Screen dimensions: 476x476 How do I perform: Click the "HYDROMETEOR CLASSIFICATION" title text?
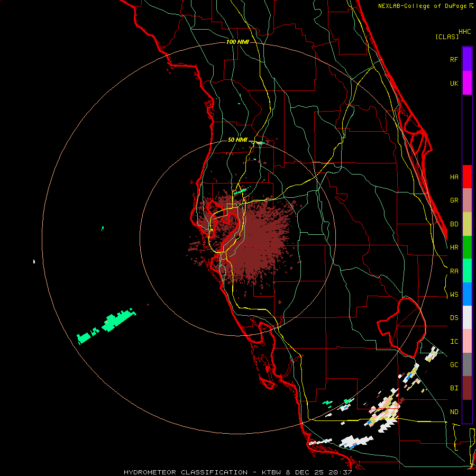[186, 472]
